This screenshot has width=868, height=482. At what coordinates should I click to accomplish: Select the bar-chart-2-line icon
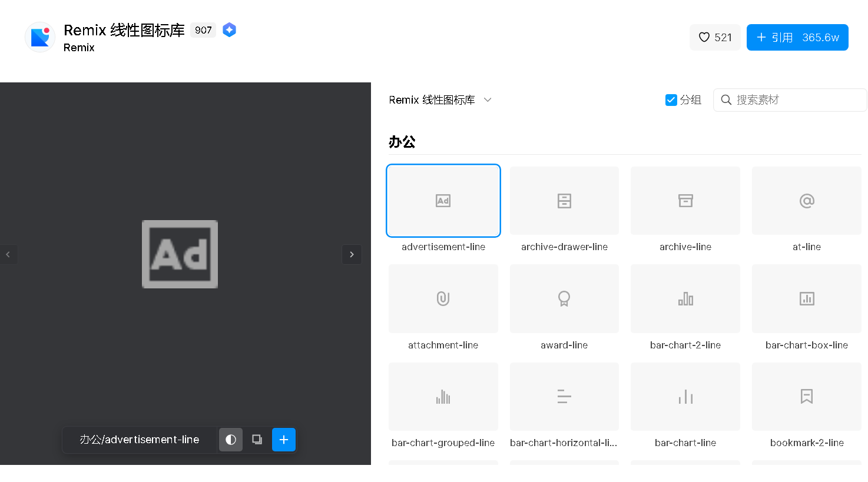click(x=685, y=298)
